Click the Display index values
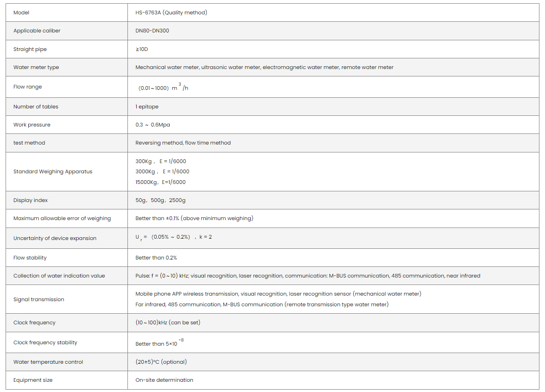 pyautogui.click(x=160, y=200)
